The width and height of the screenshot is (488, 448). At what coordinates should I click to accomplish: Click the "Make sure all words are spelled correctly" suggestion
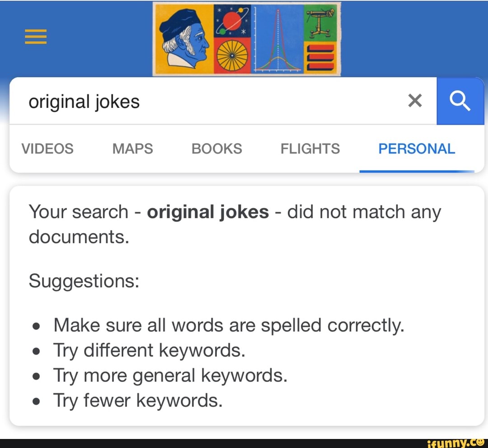pos(229,325)
